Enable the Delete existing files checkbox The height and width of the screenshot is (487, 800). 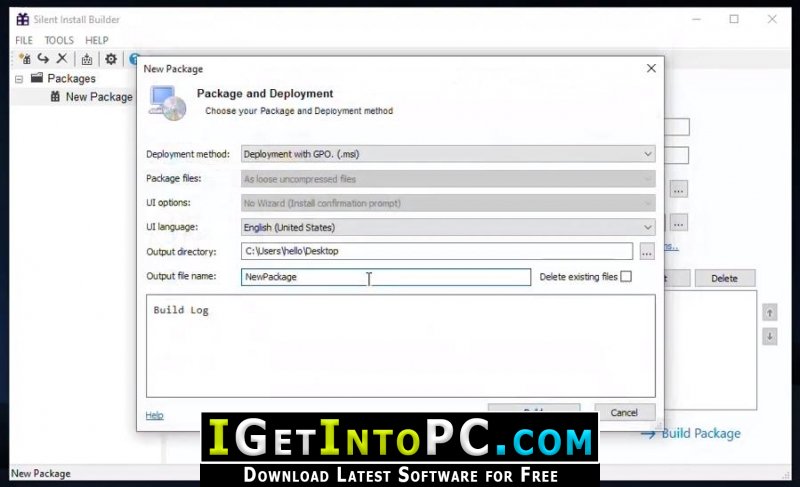point(626,277)
